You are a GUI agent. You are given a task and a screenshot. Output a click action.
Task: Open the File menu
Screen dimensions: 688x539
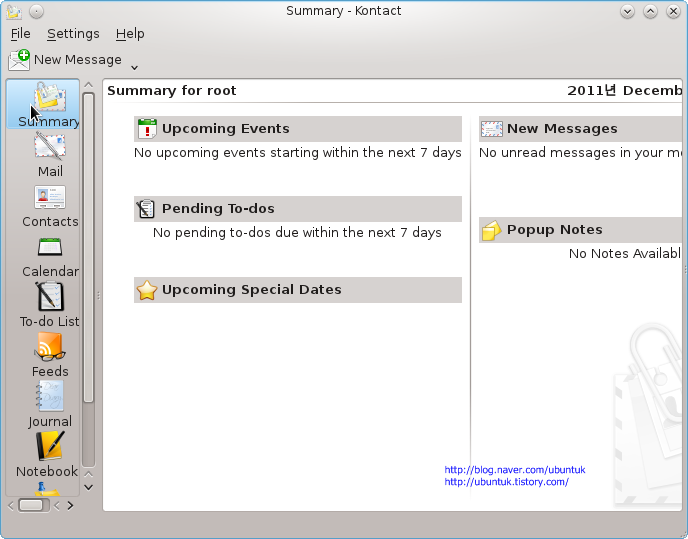pos(21,34)
